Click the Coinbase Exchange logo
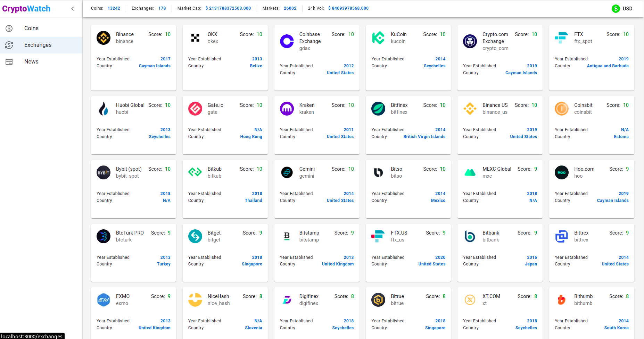This screenshot has width=644, height=339. pyautogui.click(x=287, y=41)
